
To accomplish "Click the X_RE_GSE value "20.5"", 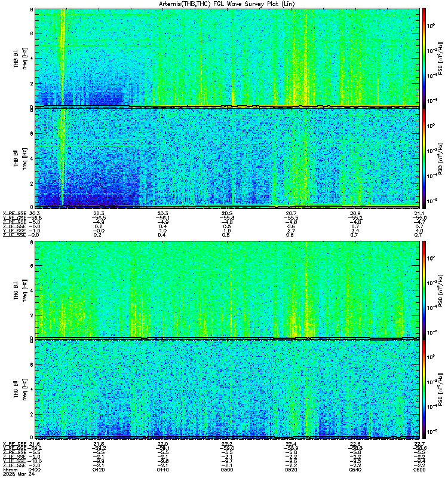I will [x=227, y=213].
